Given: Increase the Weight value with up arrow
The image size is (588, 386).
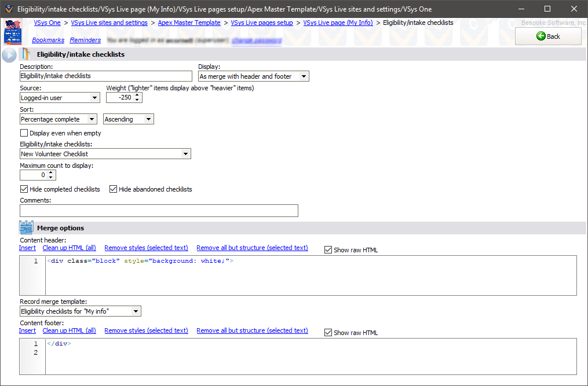Looking at the screenshot, I should click(137, 95).
